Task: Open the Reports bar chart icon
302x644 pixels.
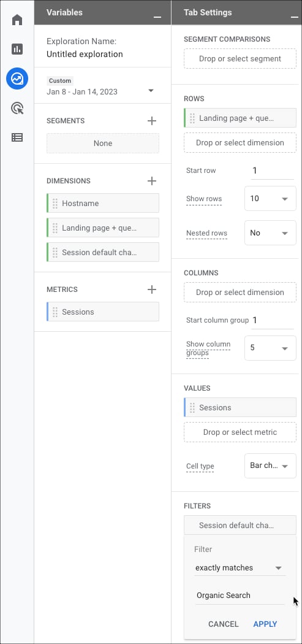Action: click(17, 49)
